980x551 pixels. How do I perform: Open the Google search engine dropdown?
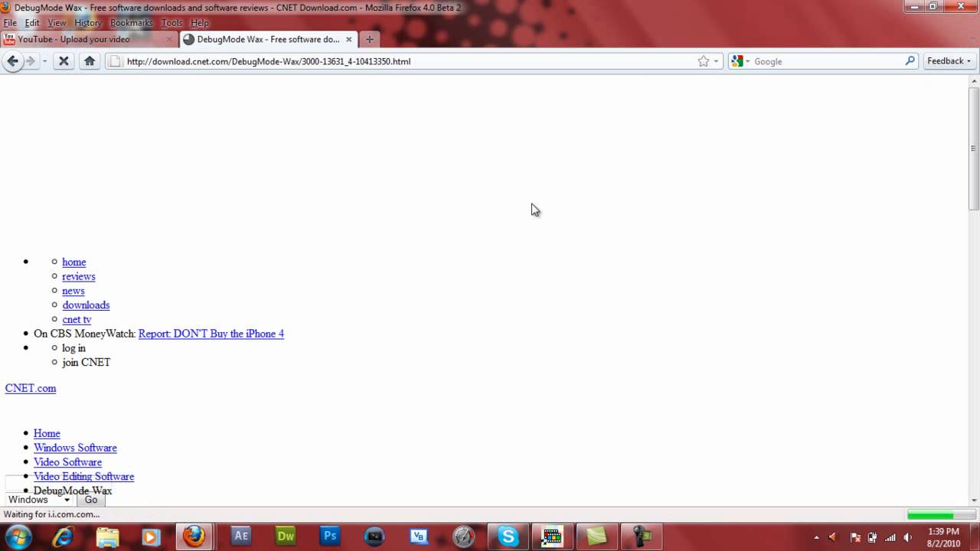point(741,61)
